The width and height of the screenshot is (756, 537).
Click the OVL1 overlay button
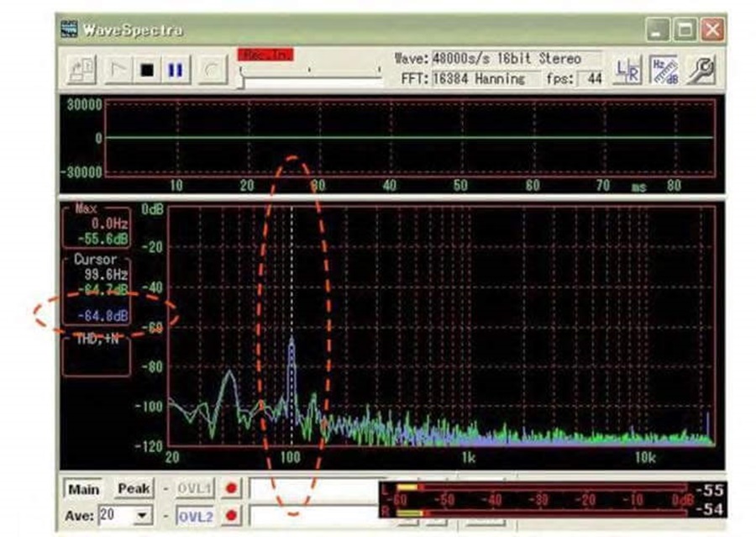click(x=195, y=489)
